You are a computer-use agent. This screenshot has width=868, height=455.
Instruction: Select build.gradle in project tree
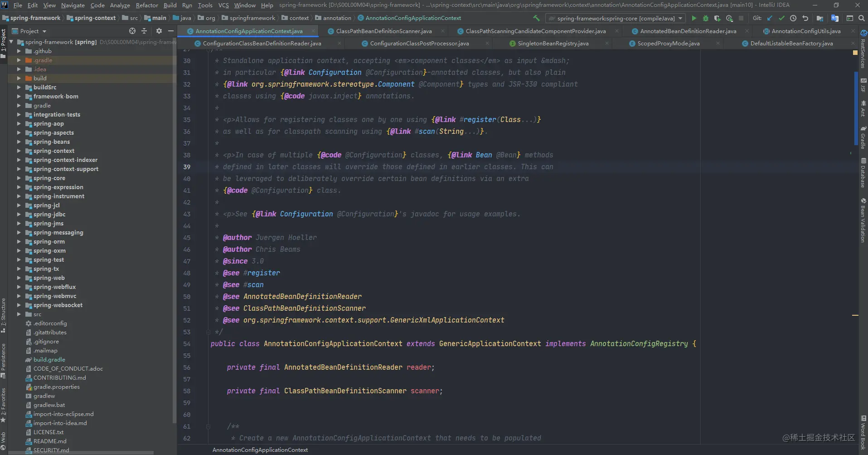49,360
